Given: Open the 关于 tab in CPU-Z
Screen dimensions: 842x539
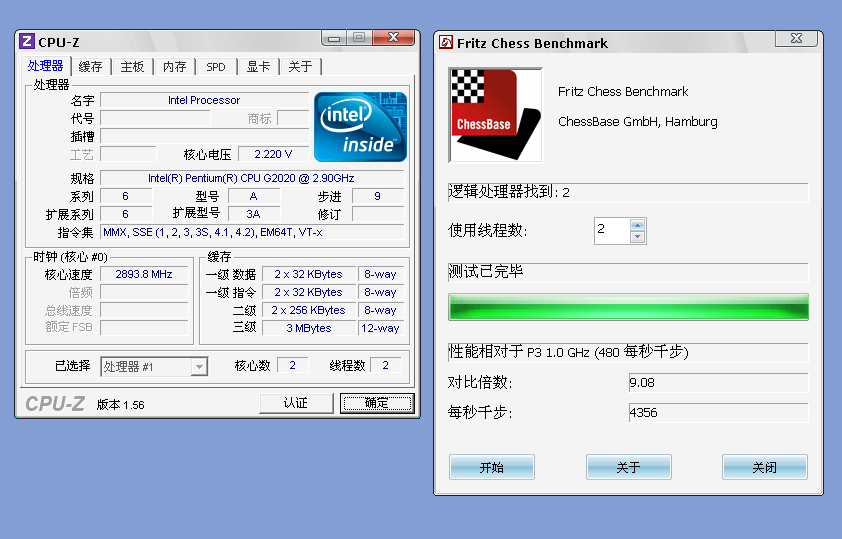Looking at the screenshot, I should click(x=300, y=67).
